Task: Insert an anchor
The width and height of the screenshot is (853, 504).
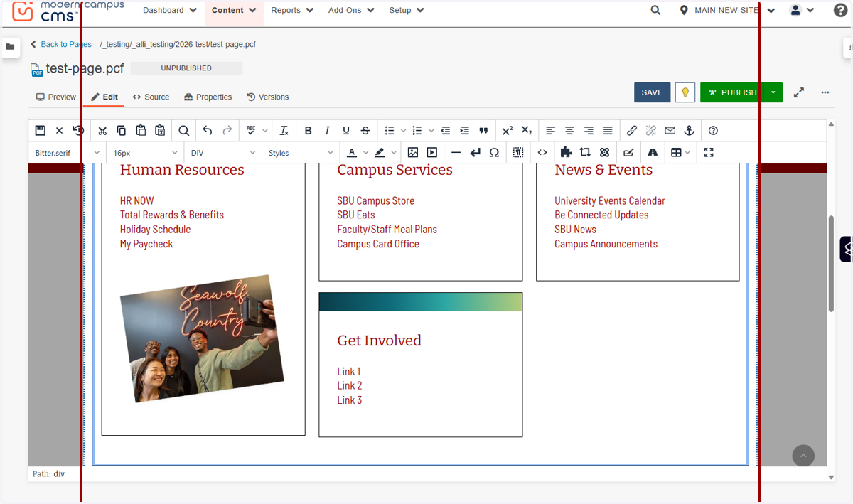Action: click(689, 131)
